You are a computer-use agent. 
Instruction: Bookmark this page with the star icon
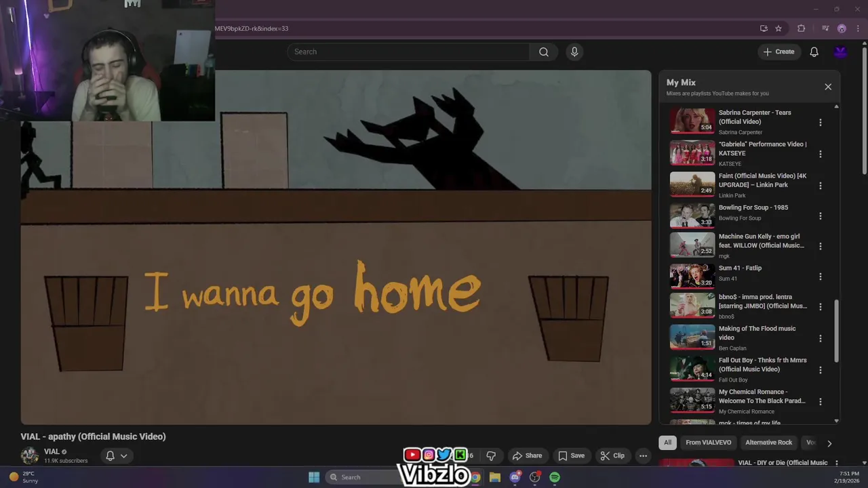tap(778, 28)
